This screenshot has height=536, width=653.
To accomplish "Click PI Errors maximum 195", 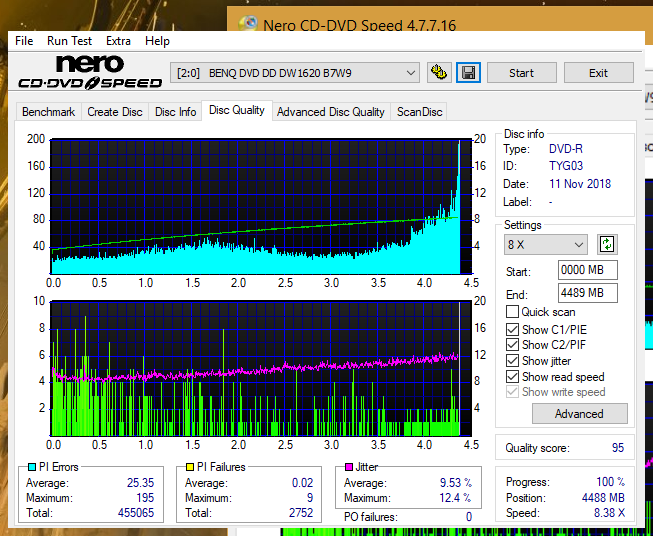I will point(145,498).
